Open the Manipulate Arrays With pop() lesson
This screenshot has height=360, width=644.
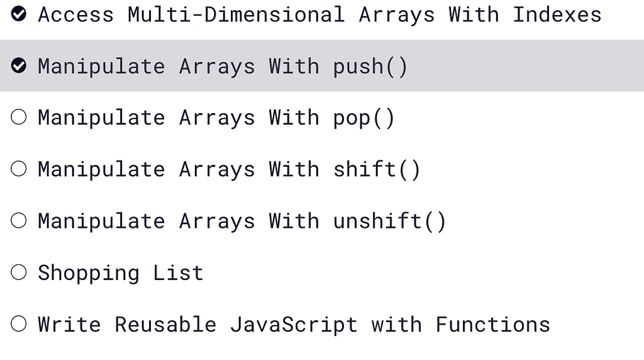(x=216, y=118)
